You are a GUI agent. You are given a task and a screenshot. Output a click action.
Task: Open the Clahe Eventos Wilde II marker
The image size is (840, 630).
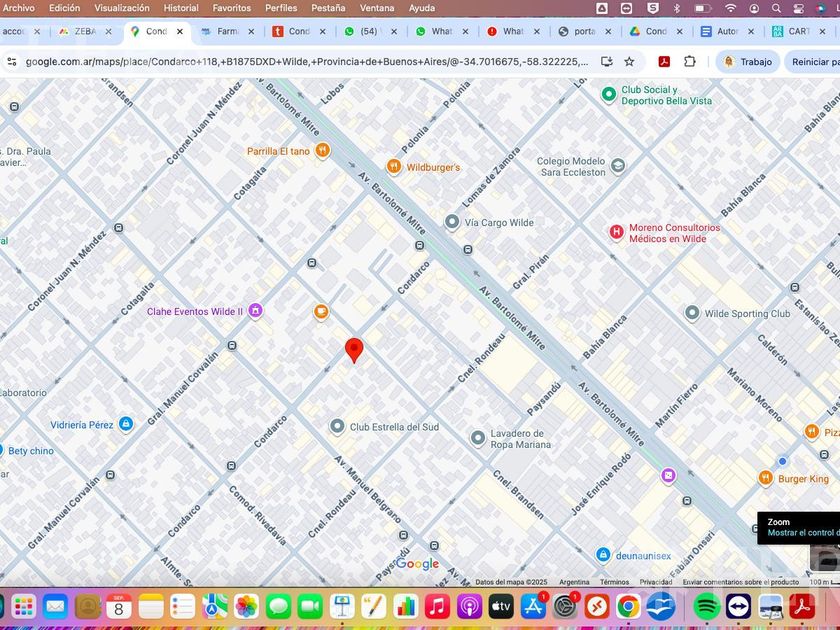click(255, 311)
